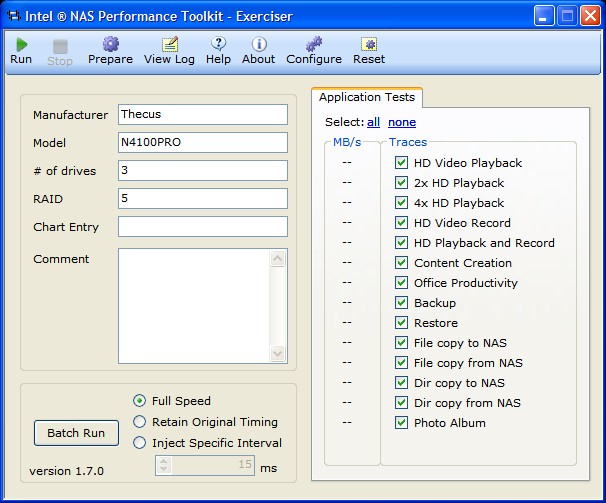Toggle the 2x HD Playback checkbox

401,182
